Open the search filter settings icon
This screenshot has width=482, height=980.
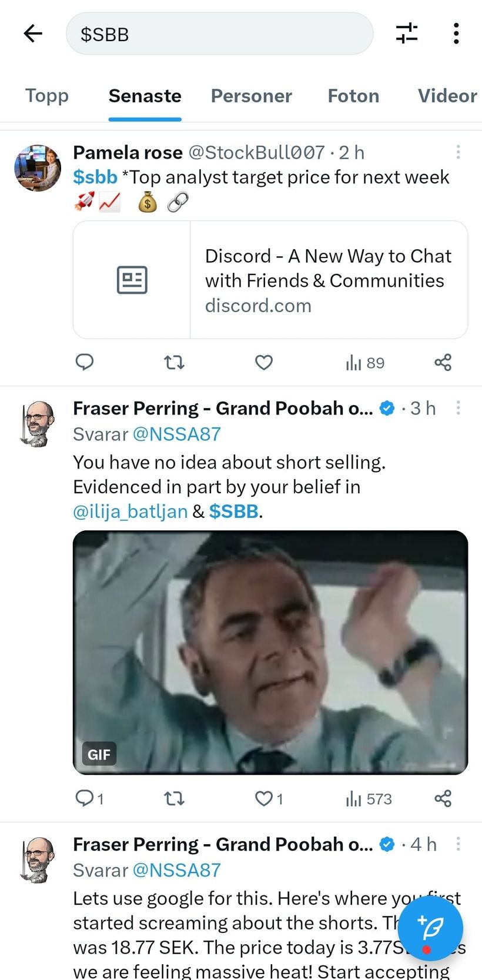406,34
